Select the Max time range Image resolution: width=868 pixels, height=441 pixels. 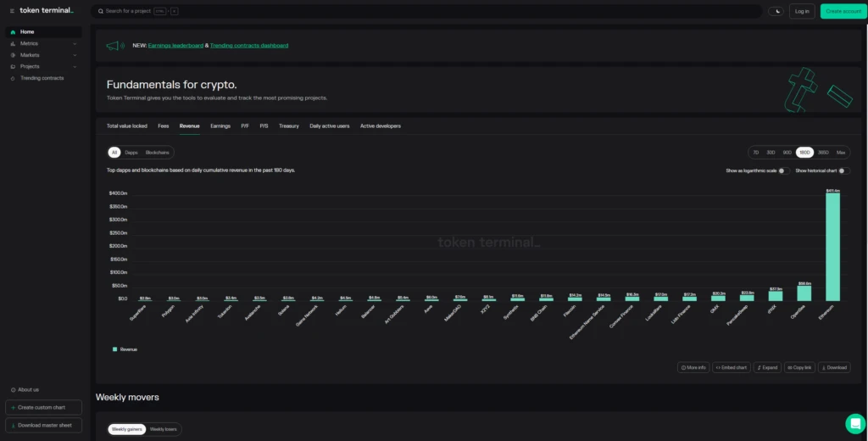pyautogui.click(x=841, y=153)
